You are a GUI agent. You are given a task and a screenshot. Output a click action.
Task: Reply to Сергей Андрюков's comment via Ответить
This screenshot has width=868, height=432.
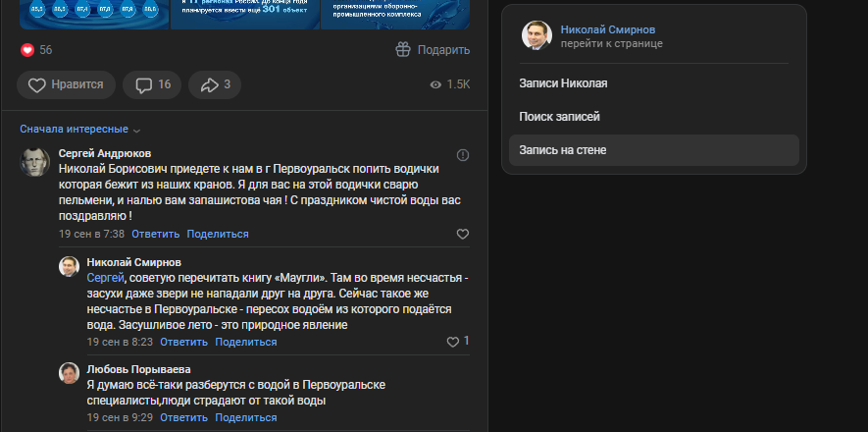pyautogui.click(x=155, y=235)
